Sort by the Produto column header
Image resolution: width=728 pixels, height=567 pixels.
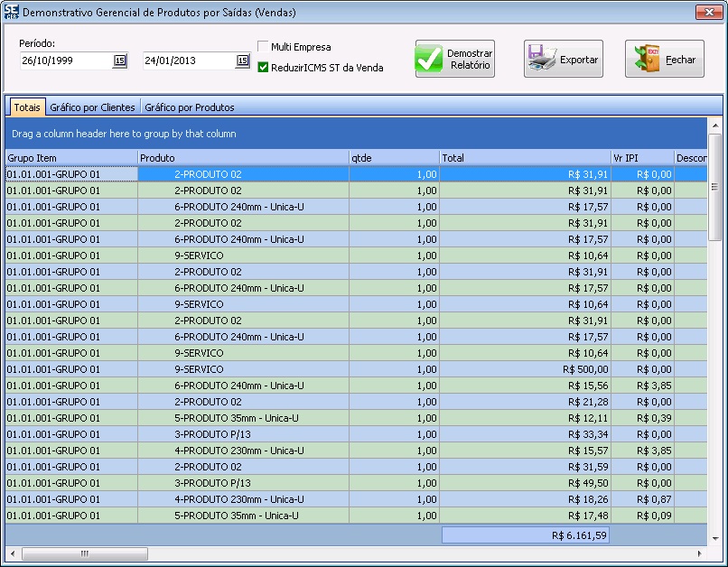pos(242,158)
